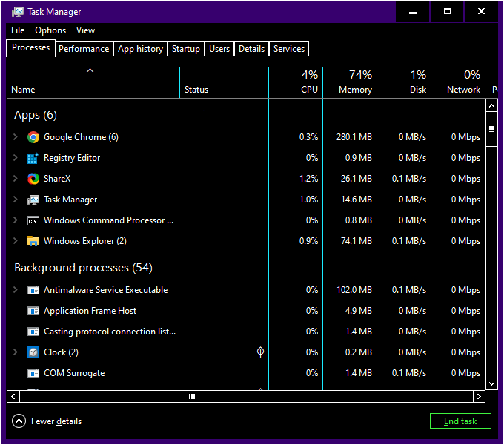Sort by the Memory column header
The height and width of the screenshot is (445, 504).
pos(350,83)
